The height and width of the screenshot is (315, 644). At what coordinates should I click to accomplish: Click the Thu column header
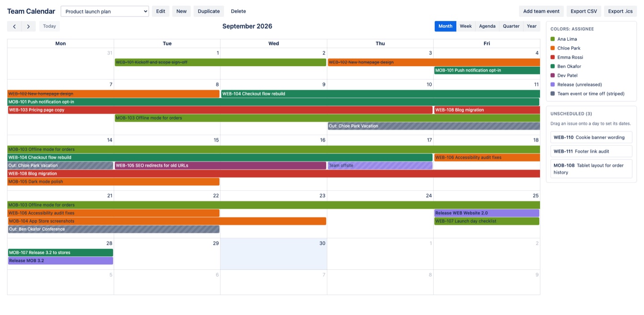click(380, 43)
